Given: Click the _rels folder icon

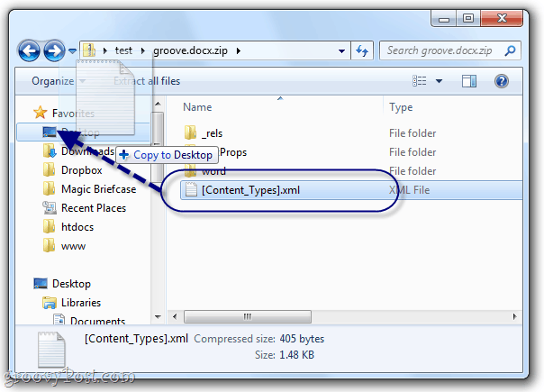Looking at the screenshot, I should (190, 133).
